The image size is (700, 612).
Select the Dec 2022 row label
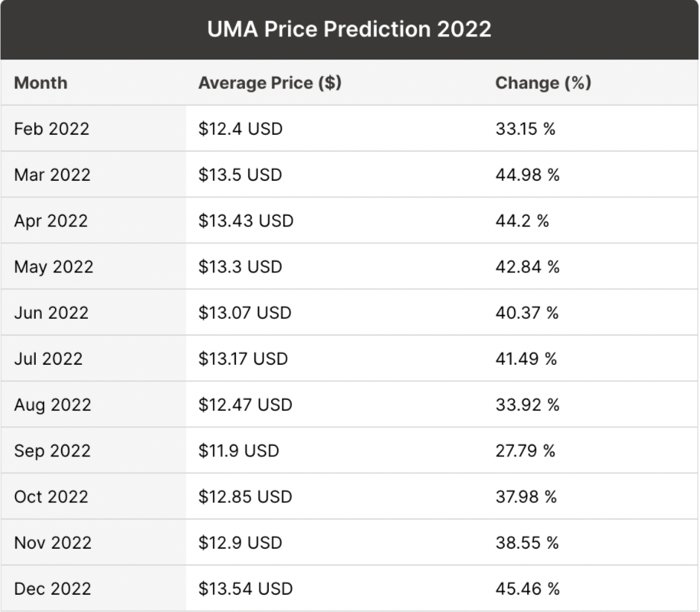tap(53, 589)
